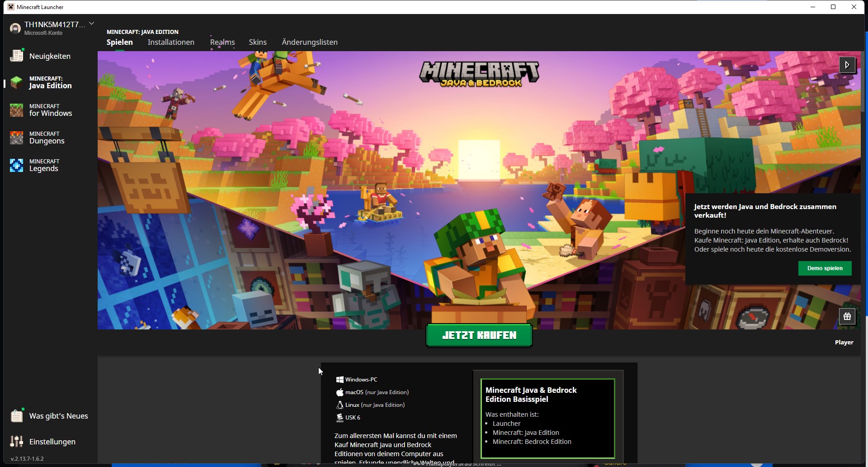Viewport: 868px width, 467px height.
Task: Click the Player username label
Action: coord(844,343)
